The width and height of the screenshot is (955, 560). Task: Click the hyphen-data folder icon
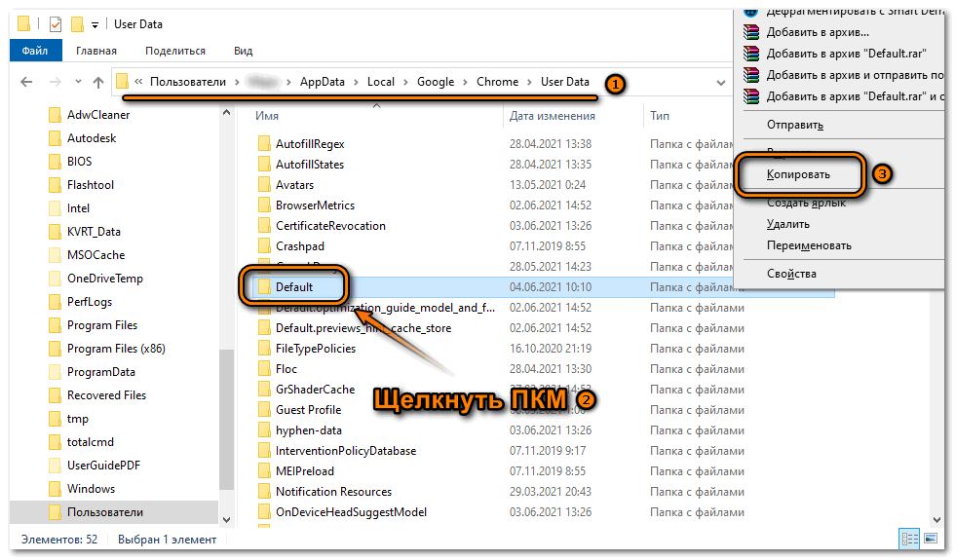click(x=264, y=430)
